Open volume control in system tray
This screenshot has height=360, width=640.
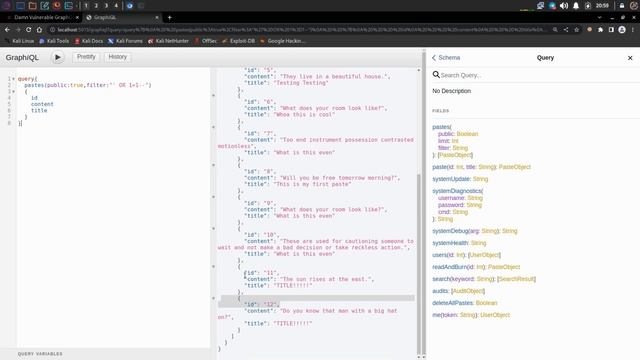coord(564,6)
